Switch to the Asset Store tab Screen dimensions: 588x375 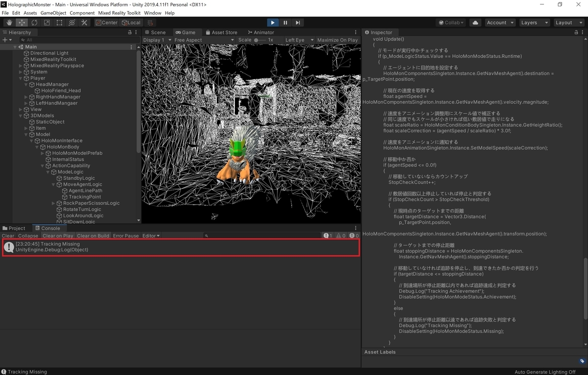click(x=221, y=32)
